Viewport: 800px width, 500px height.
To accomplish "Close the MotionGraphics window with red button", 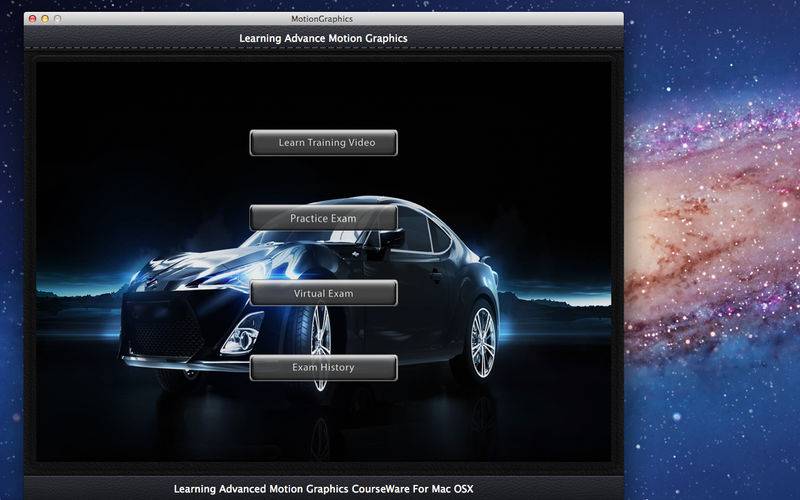I will pos(33,19).
